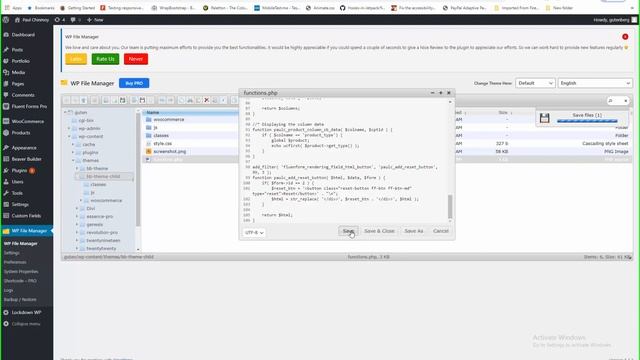Click the code editor vertical scrollbar
Viewport: 640px width, 360px height.
[450, 206]
